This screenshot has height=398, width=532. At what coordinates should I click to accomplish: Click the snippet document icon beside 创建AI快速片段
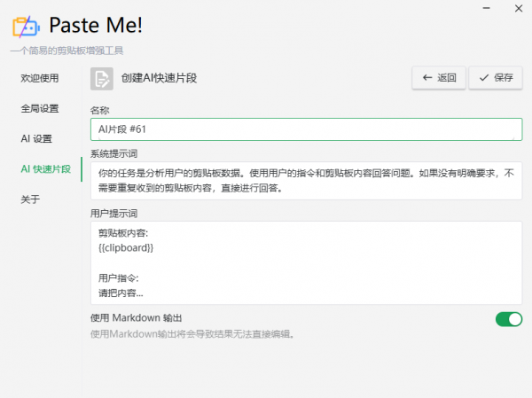(102, 79)
